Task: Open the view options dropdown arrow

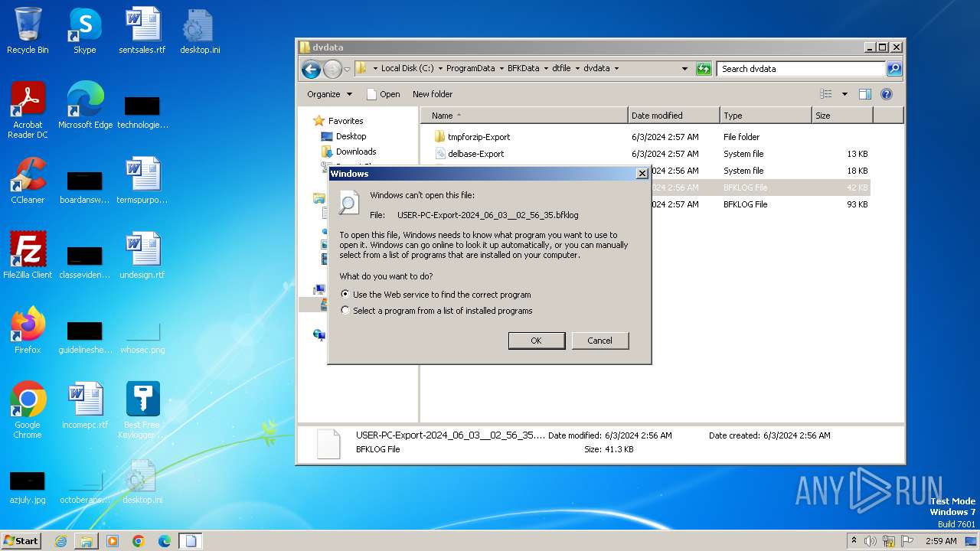Action: pyautogui.click(x=844, y=94)
